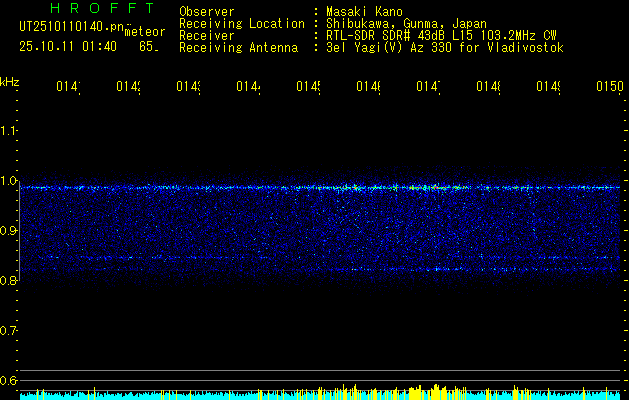Click observer name Masaki Kano
Screen dimensions: 629x400
(364, 12)
